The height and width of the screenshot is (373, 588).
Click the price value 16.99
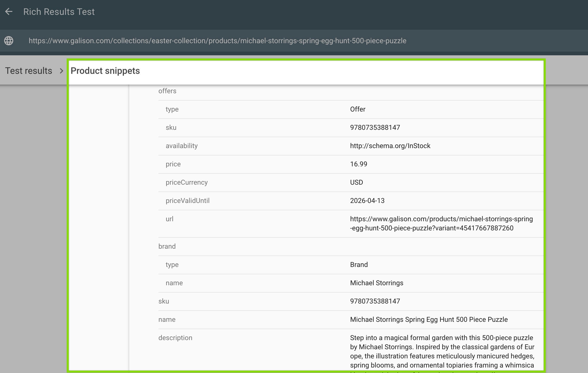click(359, 164)
